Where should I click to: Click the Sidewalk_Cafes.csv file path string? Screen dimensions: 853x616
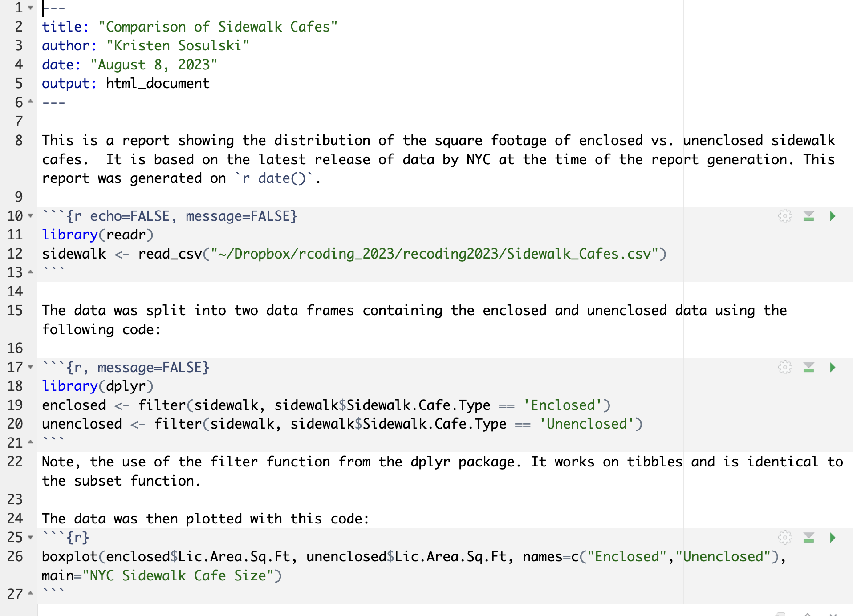coord(434,254)
